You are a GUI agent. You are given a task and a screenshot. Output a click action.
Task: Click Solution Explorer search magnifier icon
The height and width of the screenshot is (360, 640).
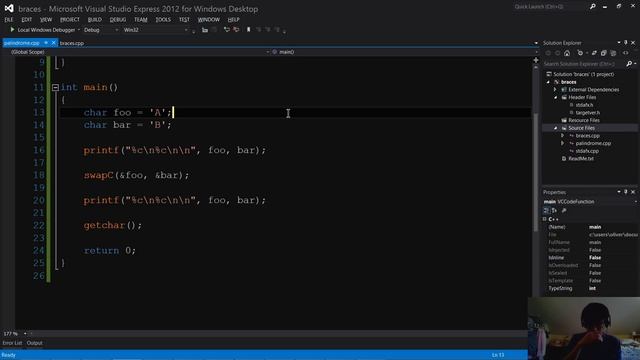click(x=629, y=64)
